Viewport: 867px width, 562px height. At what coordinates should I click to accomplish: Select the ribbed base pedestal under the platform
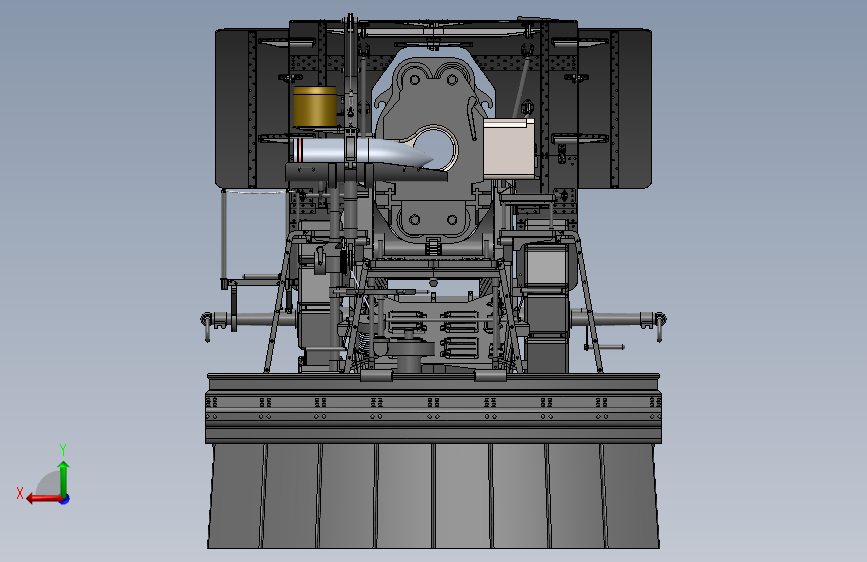pyautogui.click(x=434, y=496)
